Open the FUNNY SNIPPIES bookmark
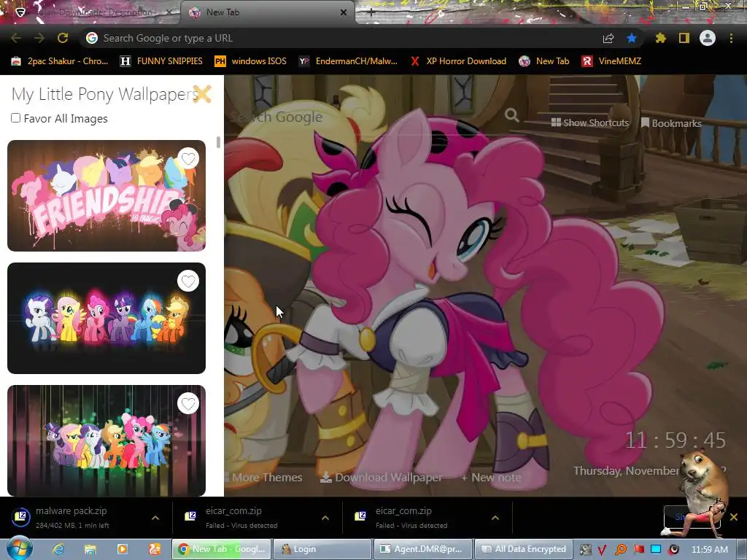 [161, 61]
